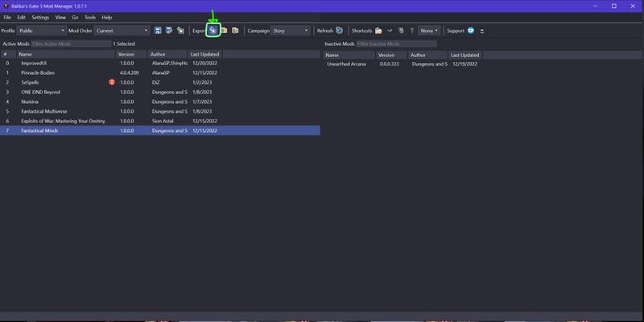Open the Settings menu
This screenshot has width=644, height=322.
(x=40, y=18)
